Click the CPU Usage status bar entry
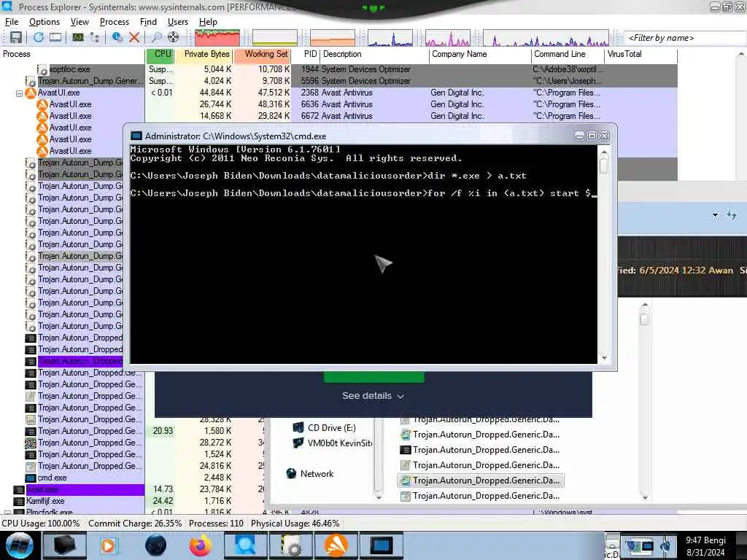747x560 pixels. [41, 524]
